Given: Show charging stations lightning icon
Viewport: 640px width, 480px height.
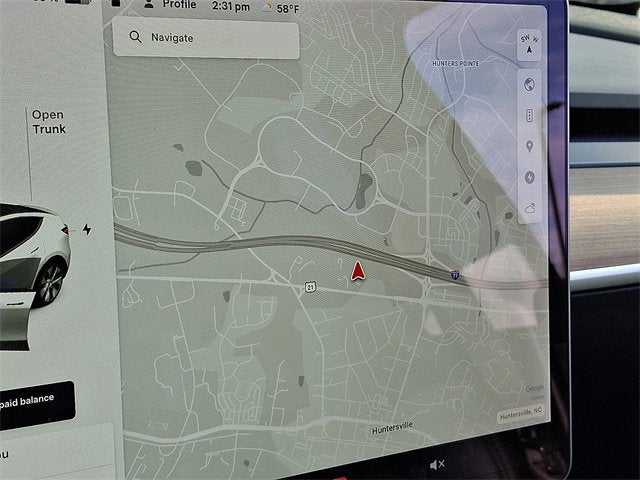Looking at the screenshot, I should 529,177.
